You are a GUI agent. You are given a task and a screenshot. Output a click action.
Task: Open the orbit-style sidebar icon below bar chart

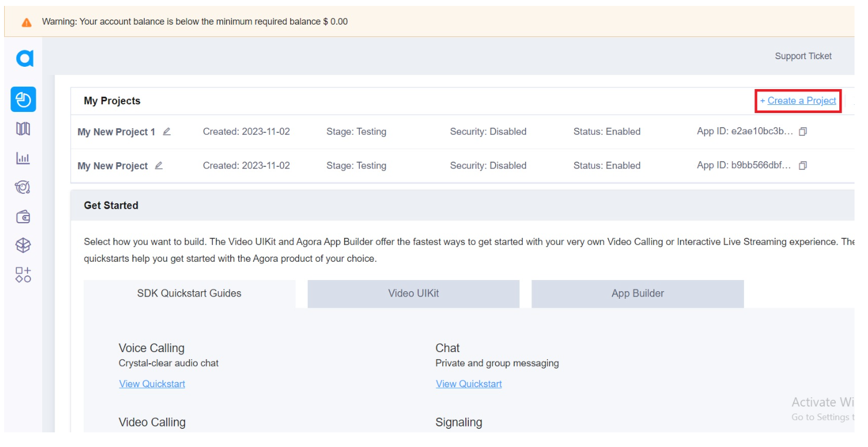pyautogui.click(x=23, y=187)
